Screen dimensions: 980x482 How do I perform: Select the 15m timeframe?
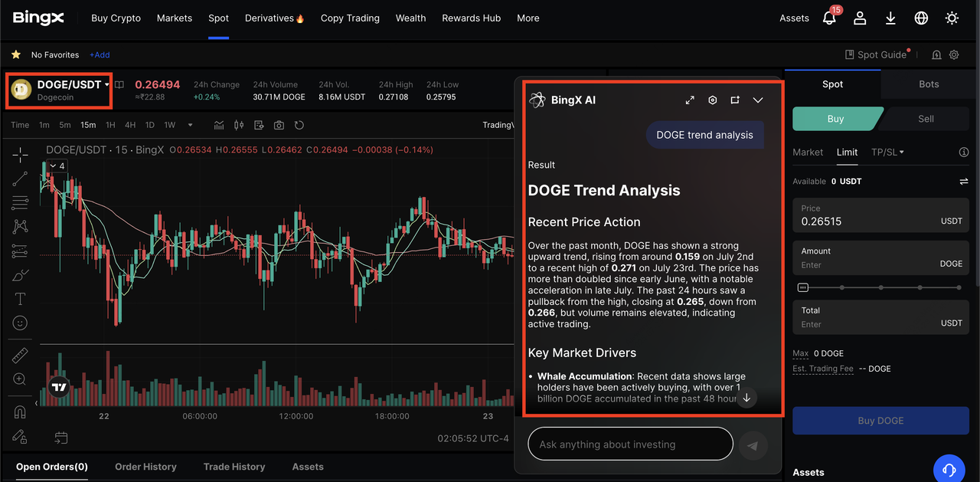click(x=88, y=125)
